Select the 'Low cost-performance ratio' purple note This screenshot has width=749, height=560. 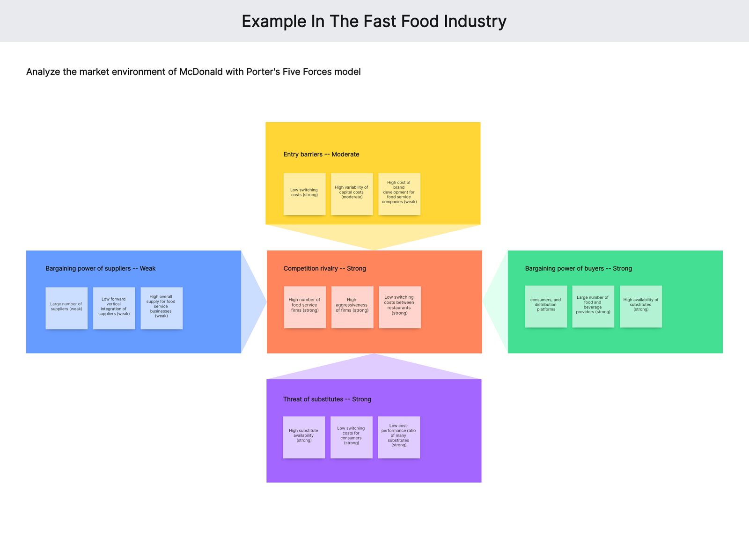[399, 437]
